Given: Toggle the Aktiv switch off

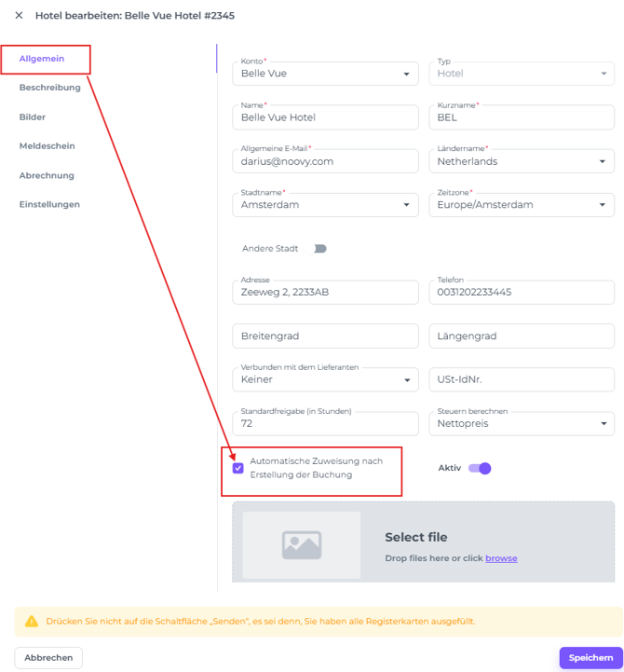Looking at the screenshot, I should click(479, 468).
